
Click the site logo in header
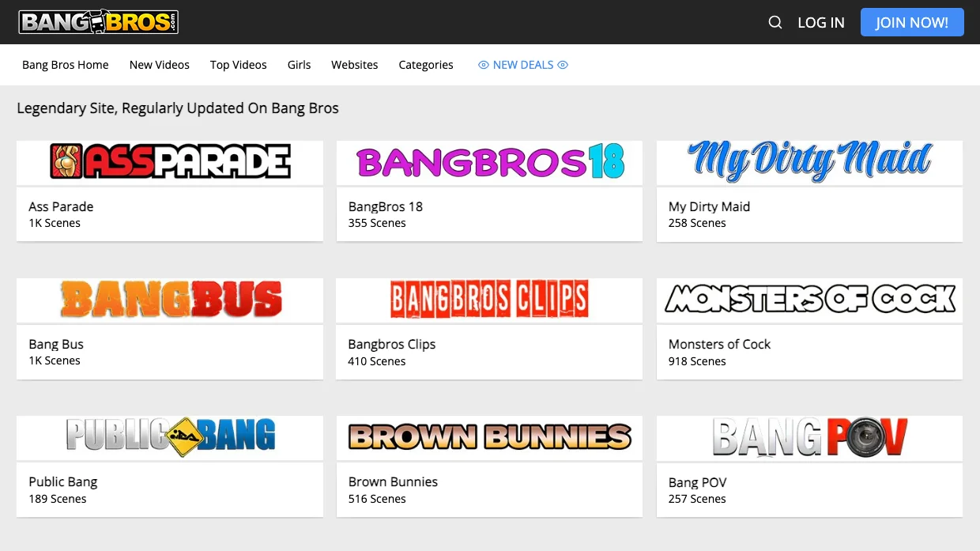coord(98,22)
